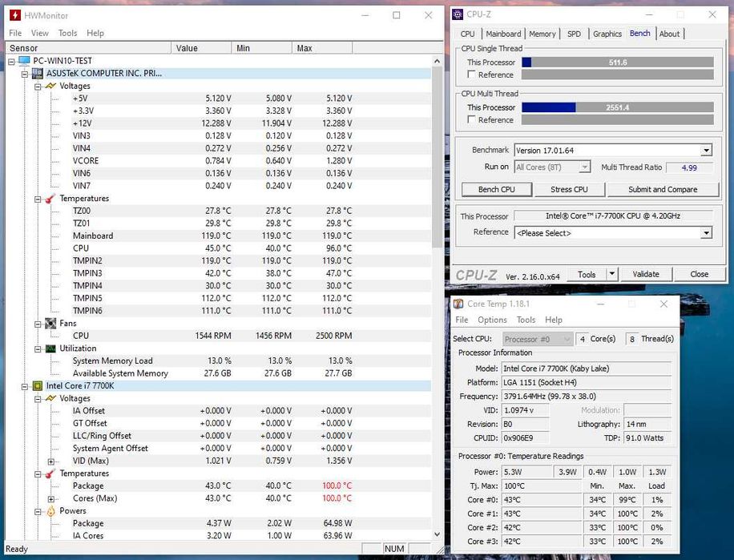The height and width of the screenshot is (560, 734).
Task: Click the HWMonitor lightning bolt title icon
Action: [15, 15]
